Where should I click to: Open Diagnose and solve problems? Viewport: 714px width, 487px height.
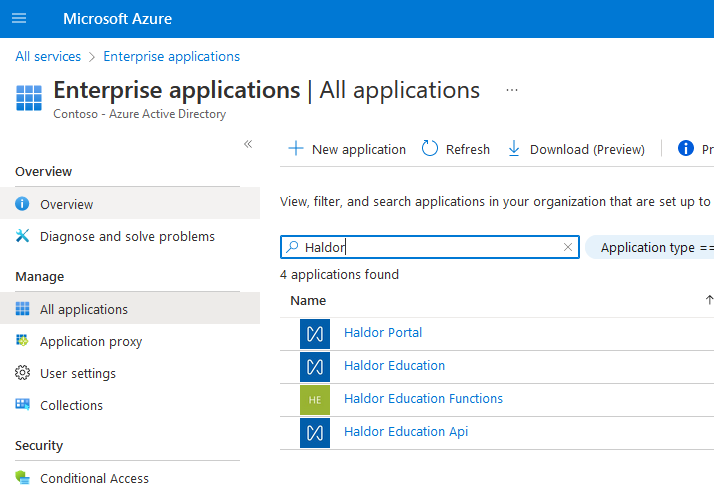(x=130, y=236)
